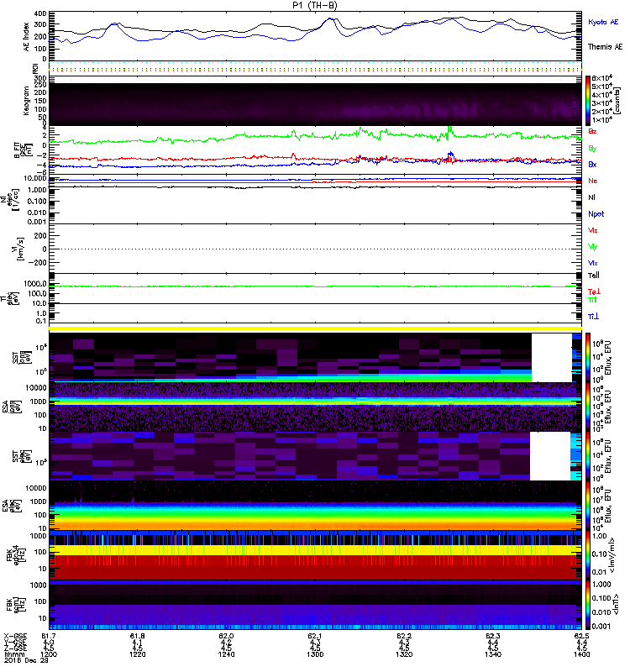This screenshot has width=630, height=672.
Task: Pick the SST ions Eflux color bar
Action: tap(588, 358)
